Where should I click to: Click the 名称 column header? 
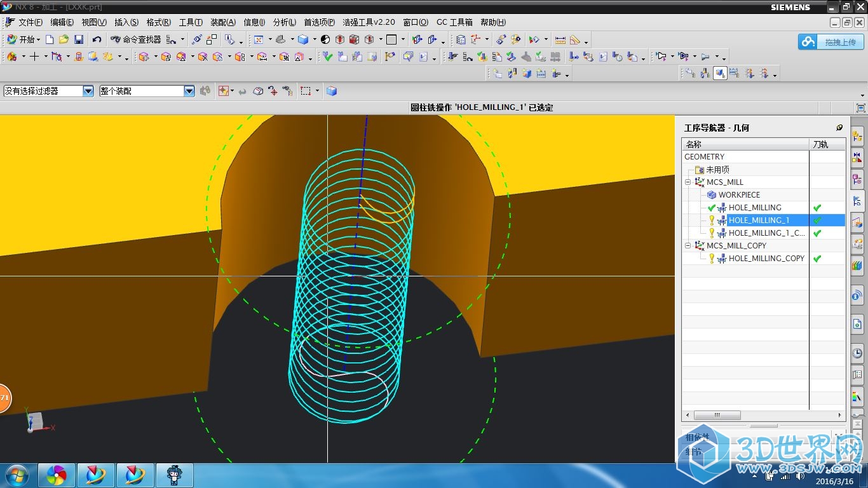point(745,144)
